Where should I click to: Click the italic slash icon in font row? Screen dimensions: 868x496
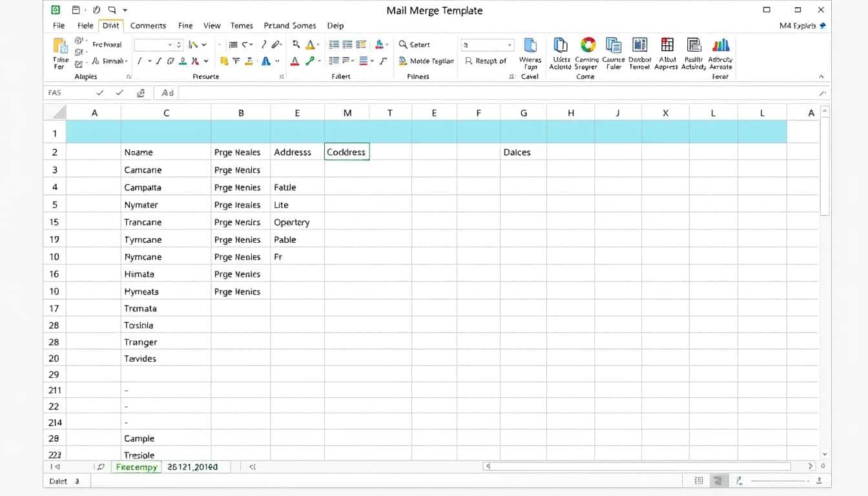pyautogui.click(x=139, y=61)
